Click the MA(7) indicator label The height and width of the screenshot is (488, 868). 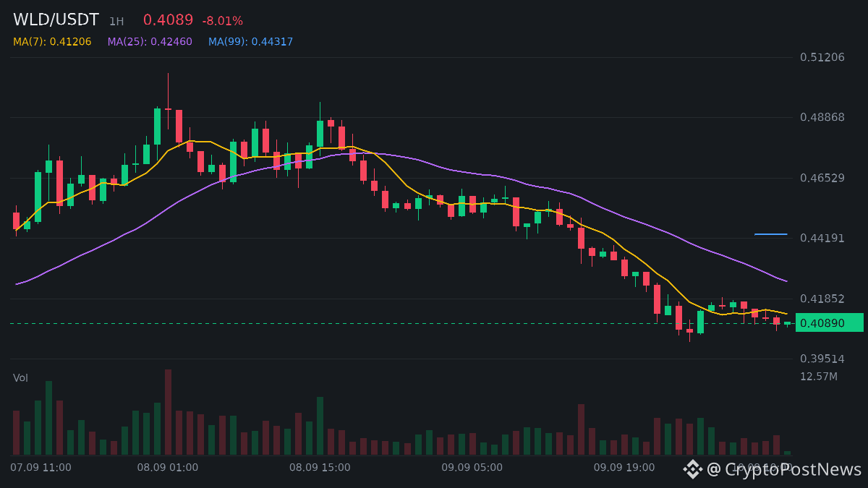click(x=52, y=42)
